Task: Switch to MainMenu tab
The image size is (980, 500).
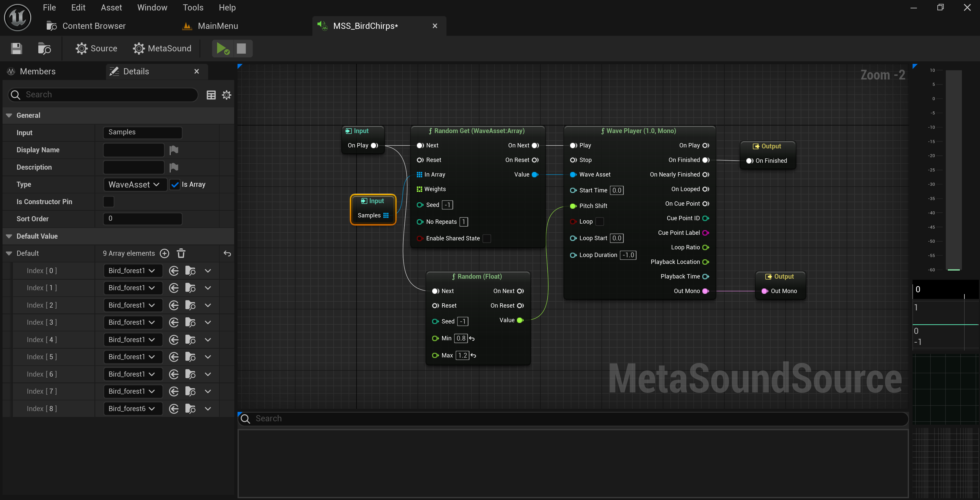Action: 210,26
